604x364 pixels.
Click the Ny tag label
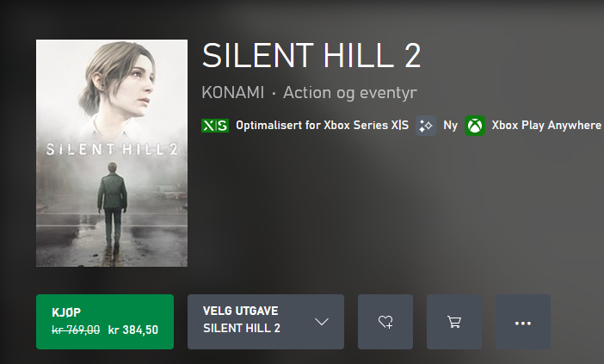pyautogui.click(x=450, y=126)
